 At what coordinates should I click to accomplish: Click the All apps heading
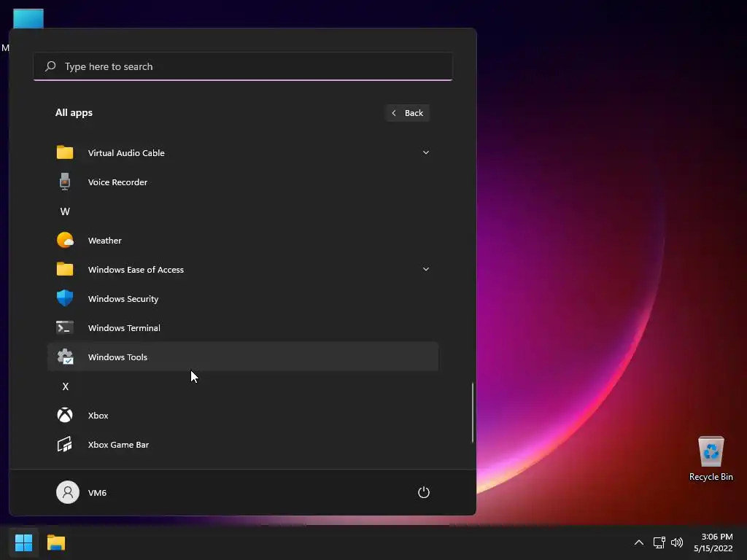point(74,113)
